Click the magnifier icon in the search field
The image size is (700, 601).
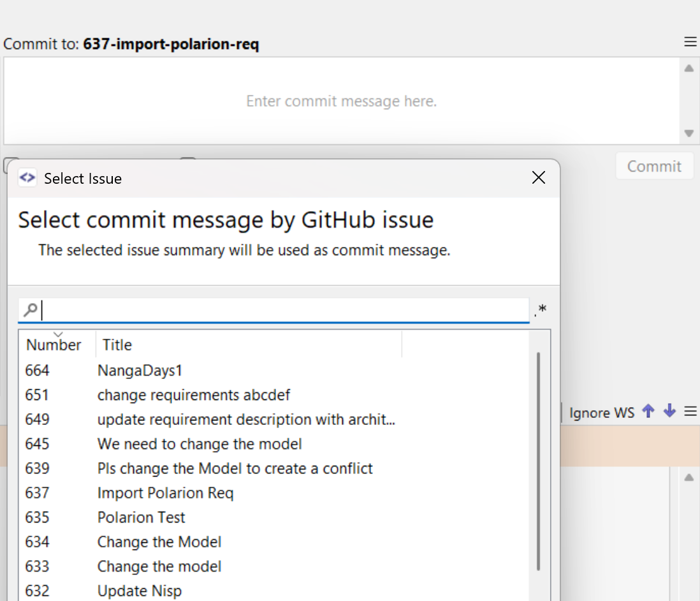(29, 309)
